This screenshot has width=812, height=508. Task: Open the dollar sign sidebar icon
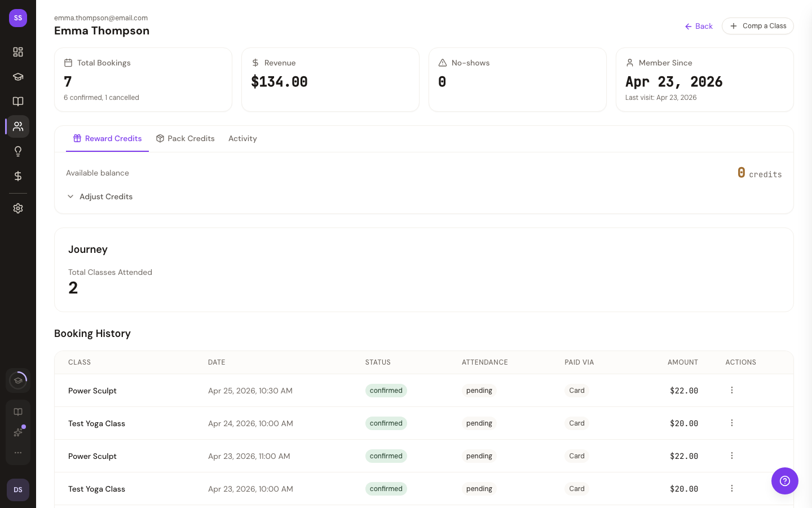point(18,176)
